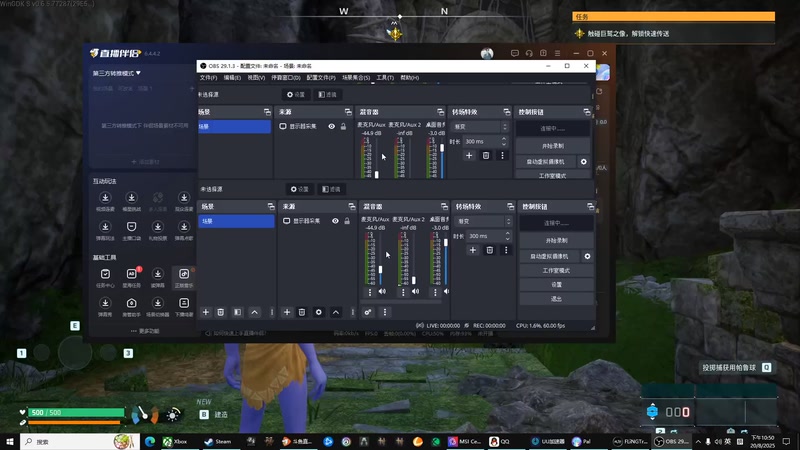
Task: Toggle 工作室模式 in lower controls dock
Action: click(x=556, y=270)
